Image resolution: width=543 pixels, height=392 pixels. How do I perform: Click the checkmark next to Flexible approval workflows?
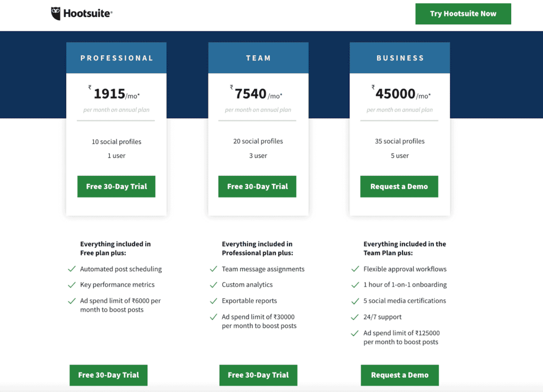355,269
